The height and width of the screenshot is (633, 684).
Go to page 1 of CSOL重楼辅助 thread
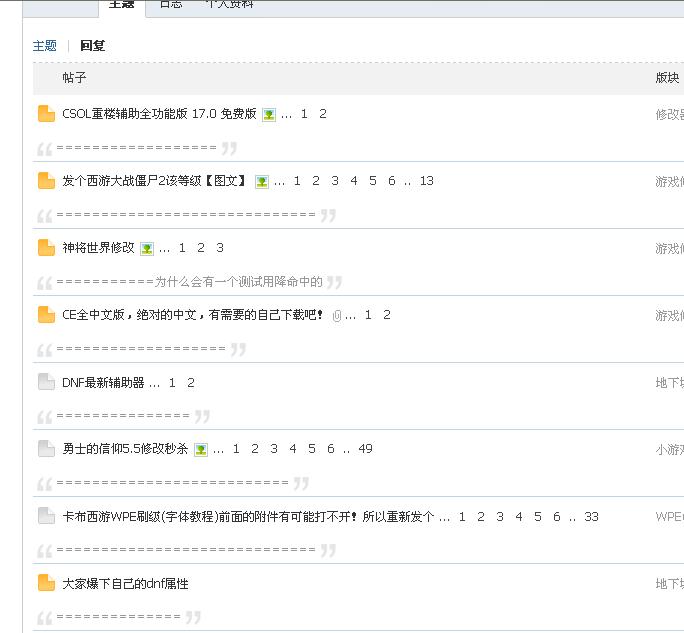point(304,114)
